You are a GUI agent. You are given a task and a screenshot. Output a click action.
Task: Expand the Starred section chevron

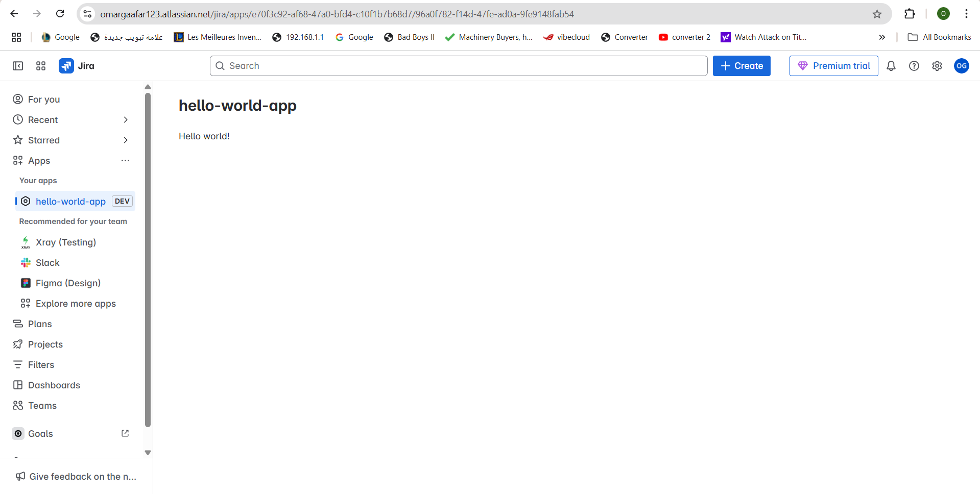(125, 140)
